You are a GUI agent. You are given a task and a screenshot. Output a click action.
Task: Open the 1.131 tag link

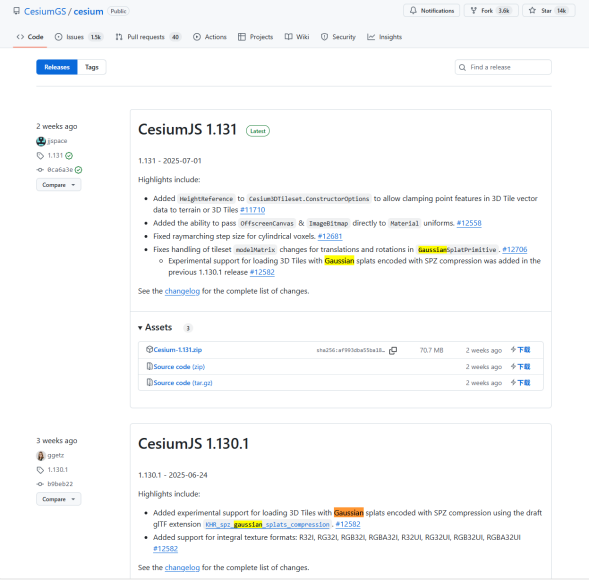pos(55,155)
